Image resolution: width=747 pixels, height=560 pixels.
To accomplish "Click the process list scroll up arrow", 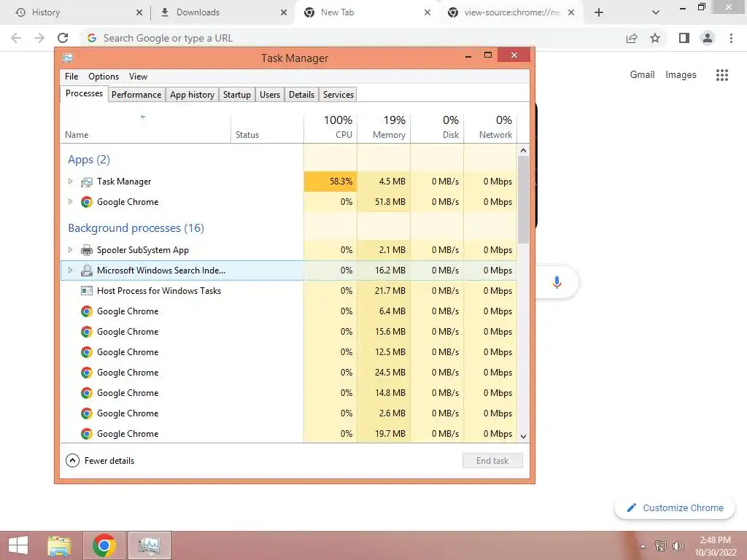I will click(x=523, y=150).
